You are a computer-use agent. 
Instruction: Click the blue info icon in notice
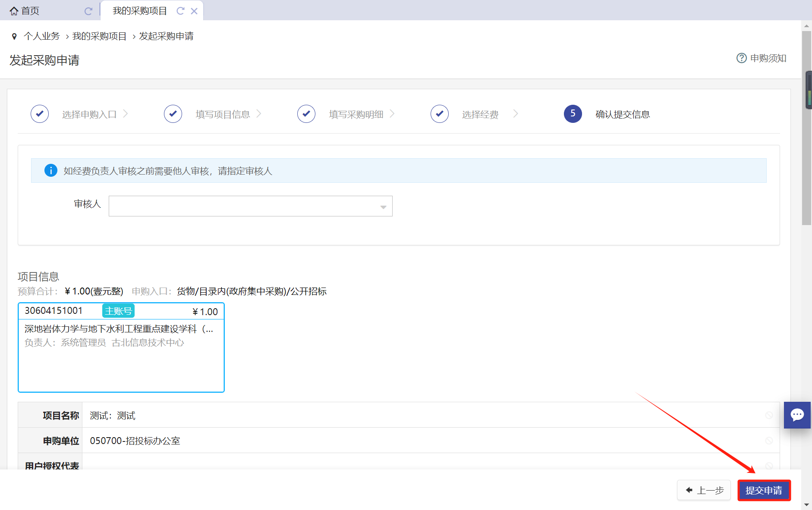pos(51,171)
